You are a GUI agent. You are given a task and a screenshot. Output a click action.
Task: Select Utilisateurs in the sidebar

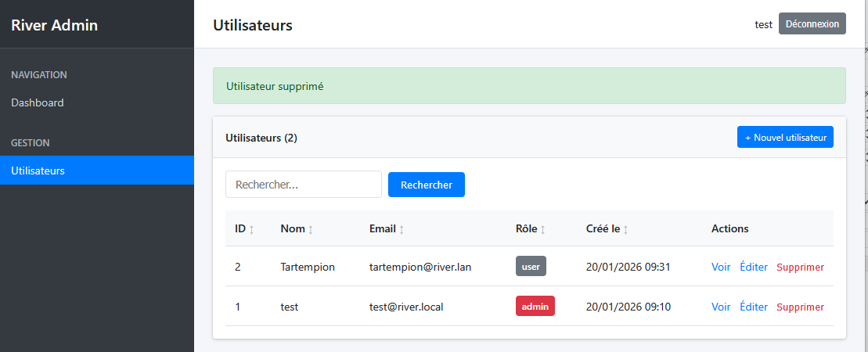(x=38, y=171)
